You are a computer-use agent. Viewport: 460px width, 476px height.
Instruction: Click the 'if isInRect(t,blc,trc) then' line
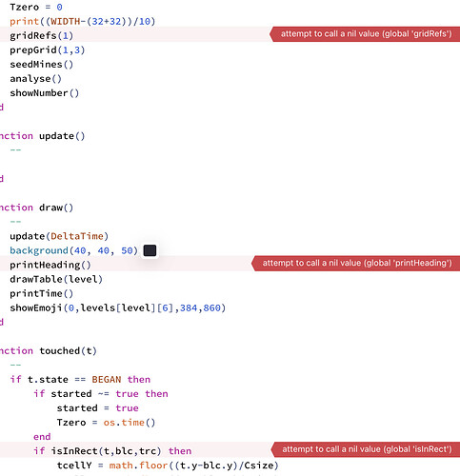(x=112, y=451)
